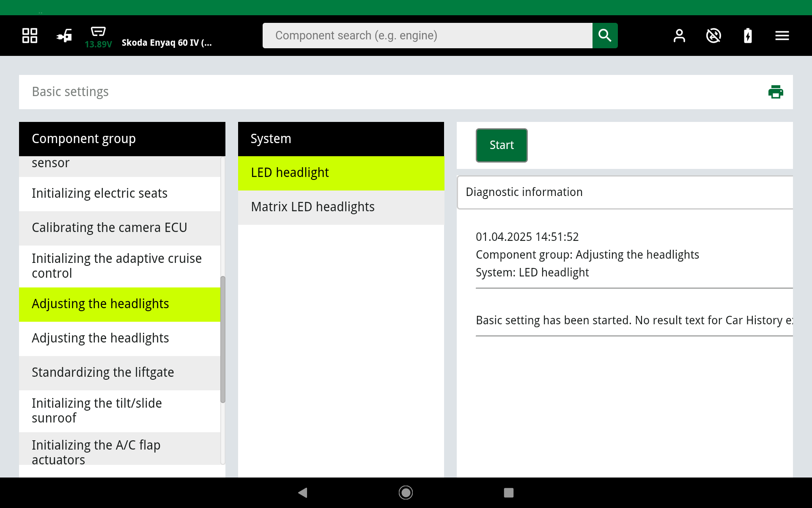Click the disabled rotation sync icon
This screenshot has height=508, width=812.
point(713,36)
